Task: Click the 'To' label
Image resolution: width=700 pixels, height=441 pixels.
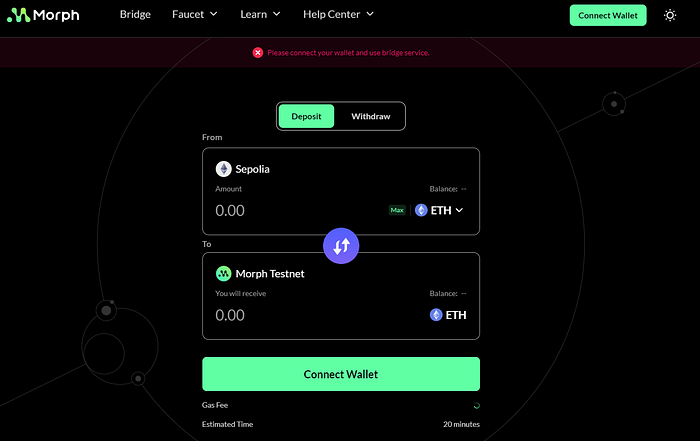Action: point(206,244)
